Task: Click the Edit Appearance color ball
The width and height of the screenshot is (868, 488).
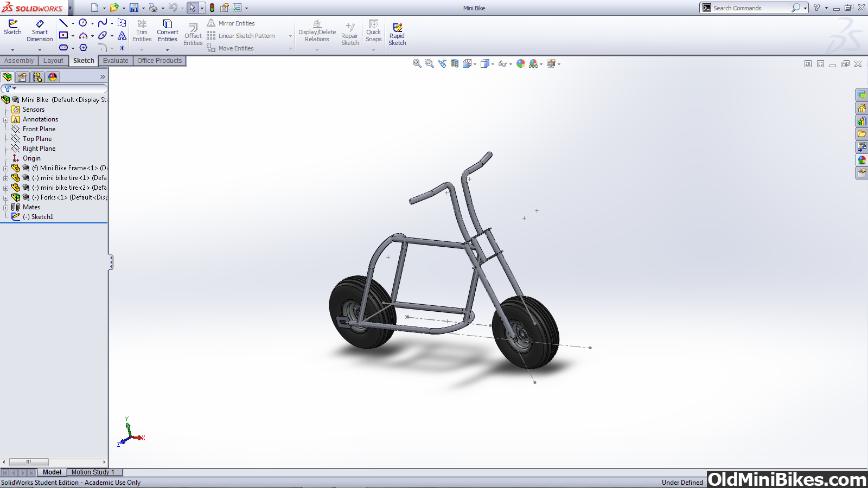Action: [521, 63]
